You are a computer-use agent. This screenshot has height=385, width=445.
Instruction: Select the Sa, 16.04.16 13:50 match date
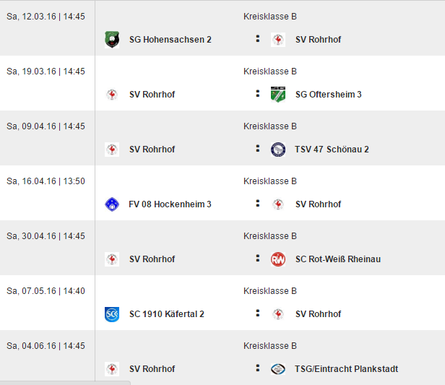point(46,181)
